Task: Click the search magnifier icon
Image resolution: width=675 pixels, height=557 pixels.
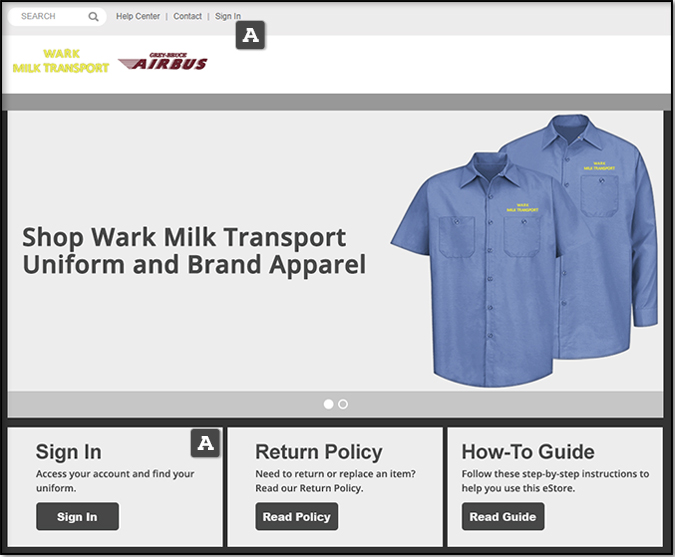Action: point(93,17)
